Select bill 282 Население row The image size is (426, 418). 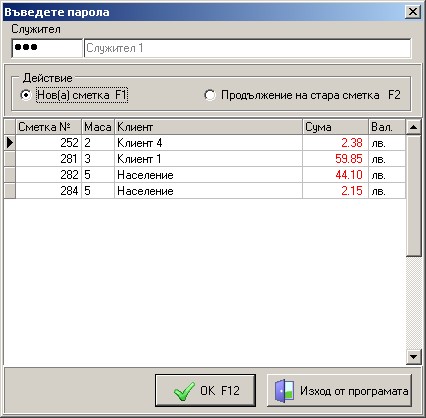pyautogui.click(x=211, y=175)
